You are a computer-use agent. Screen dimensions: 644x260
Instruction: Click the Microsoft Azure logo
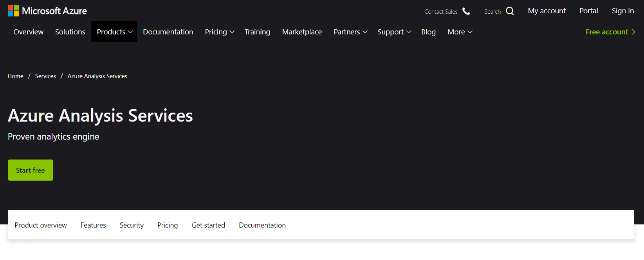(x=47, y=11)
